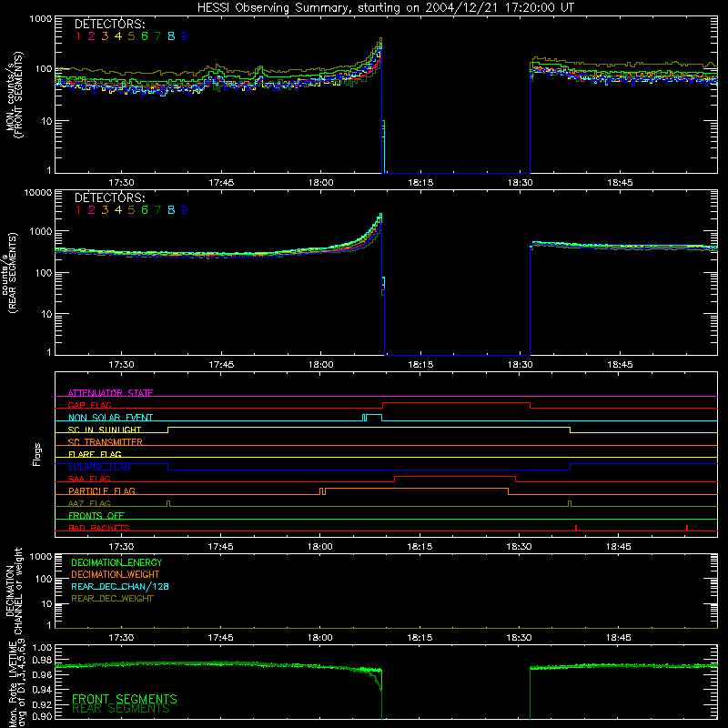Click the "0.98" tick on livetime axis
Viewport: 728px width, 728px height.
coord(42,660)
